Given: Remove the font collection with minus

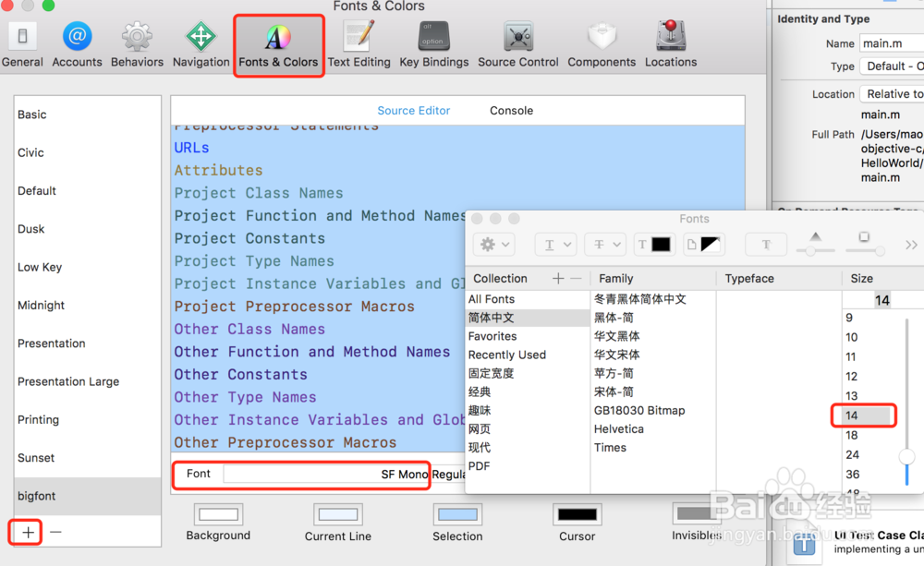Looking at the screenshot, I should click(x=577, y=279).
